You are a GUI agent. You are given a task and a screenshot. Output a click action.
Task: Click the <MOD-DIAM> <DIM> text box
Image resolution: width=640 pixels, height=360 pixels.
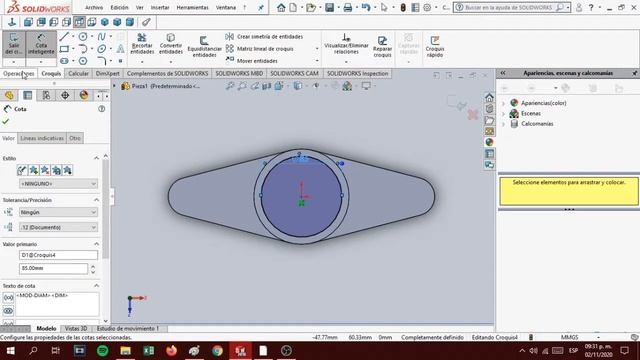57,304
